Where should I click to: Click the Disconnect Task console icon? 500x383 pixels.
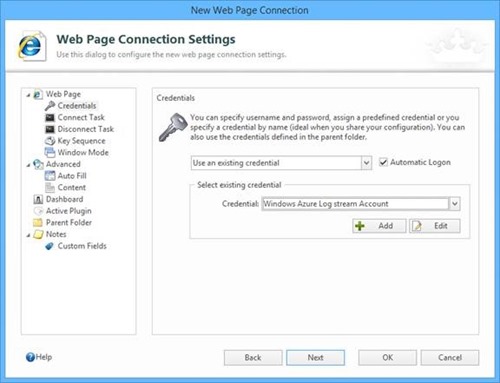coord(50,129)
